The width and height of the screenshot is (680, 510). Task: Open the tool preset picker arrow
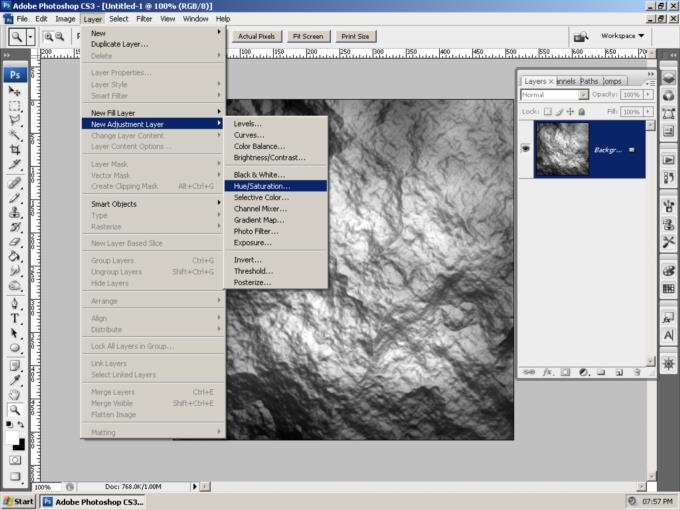(x=30, y=37)
